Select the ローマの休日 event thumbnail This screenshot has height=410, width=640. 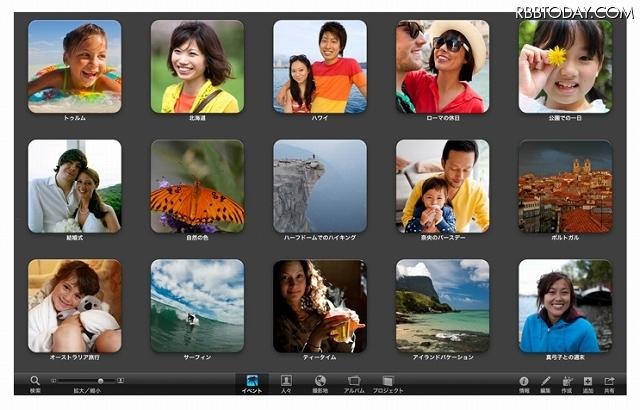pos(442,66)
